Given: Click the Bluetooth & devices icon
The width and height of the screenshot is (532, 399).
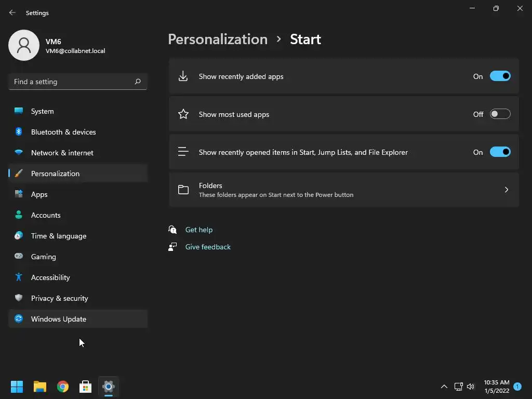Looking at the screenshot, I should (x=19, y=132).
